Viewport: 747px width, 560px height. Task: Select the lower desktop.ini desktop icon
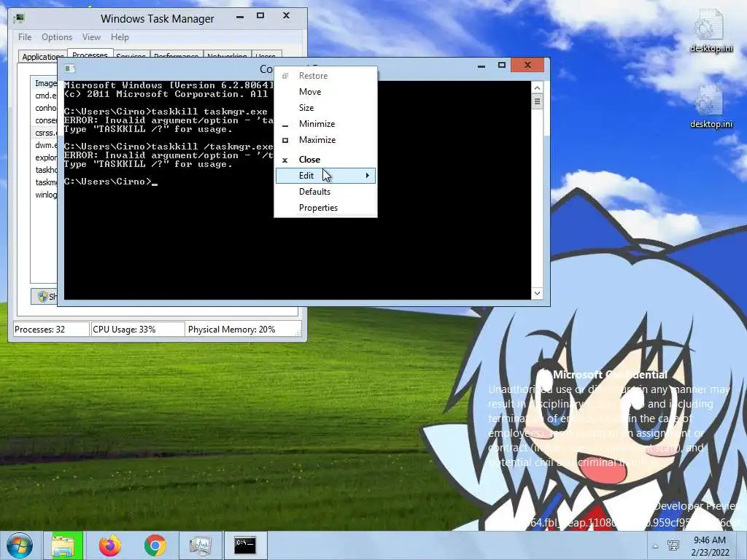pyautogui.click(x=711, y=107)
